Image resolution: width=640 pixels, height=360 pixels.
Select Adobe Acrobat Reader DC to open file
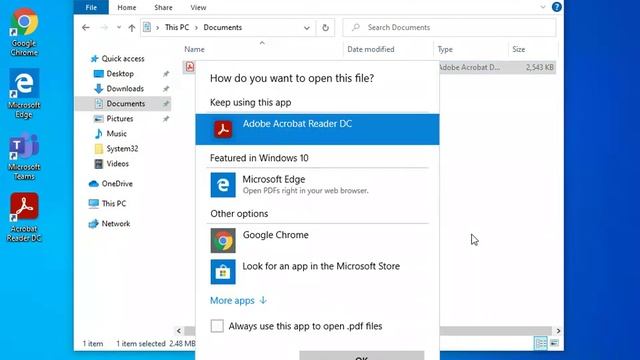pos(318,129)
